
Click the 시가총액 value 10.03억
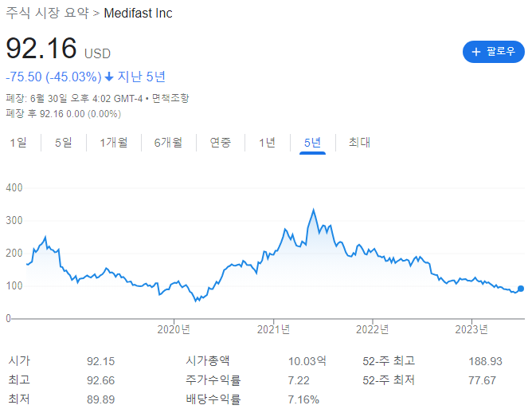tap(307, 361)
